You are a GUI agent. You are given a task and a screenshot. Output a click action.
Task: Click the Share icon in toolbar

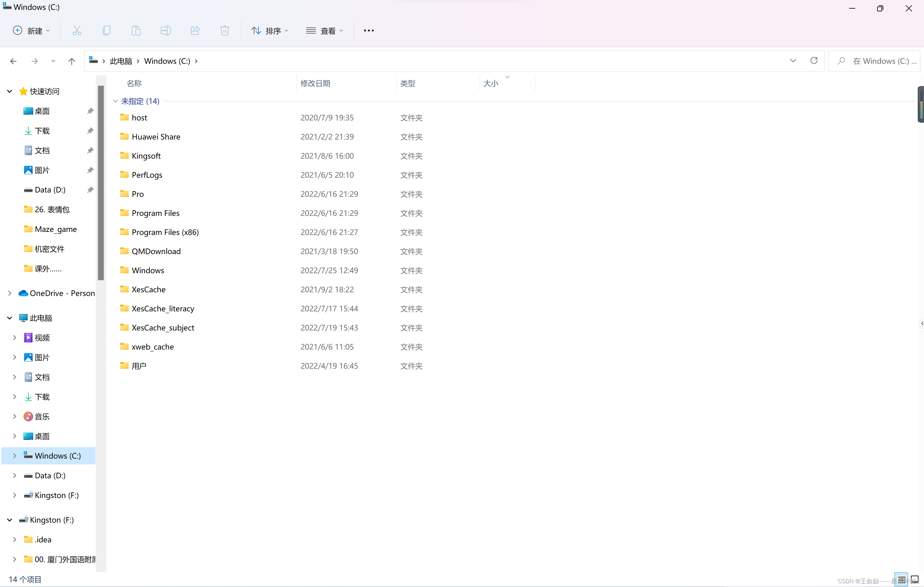coord(195,31)
